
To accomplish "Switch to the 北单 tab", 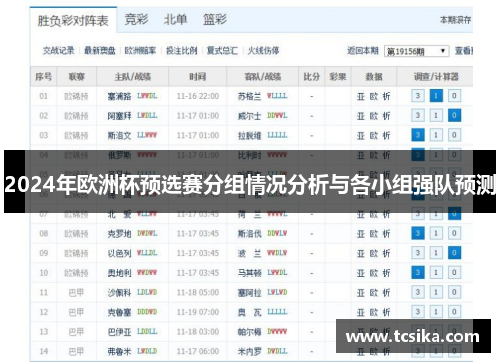I will click(175, 19).
